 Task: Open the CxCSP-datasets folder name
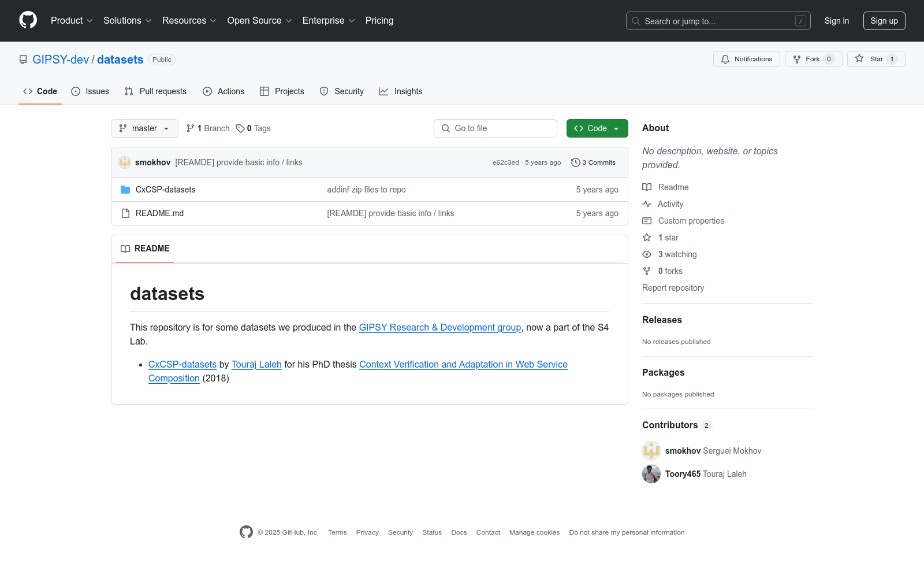166,190
